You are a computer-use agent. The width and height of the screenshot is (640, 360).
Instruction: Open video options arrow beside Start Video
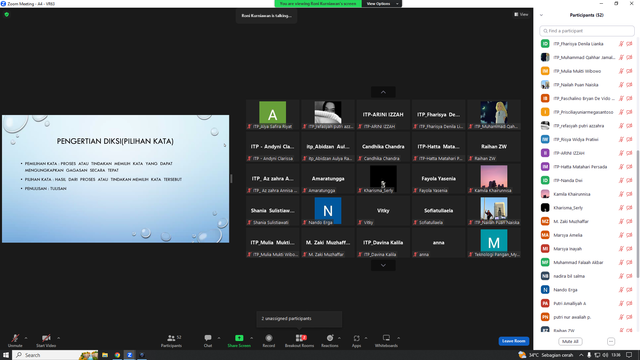click(x=58, y=338)
